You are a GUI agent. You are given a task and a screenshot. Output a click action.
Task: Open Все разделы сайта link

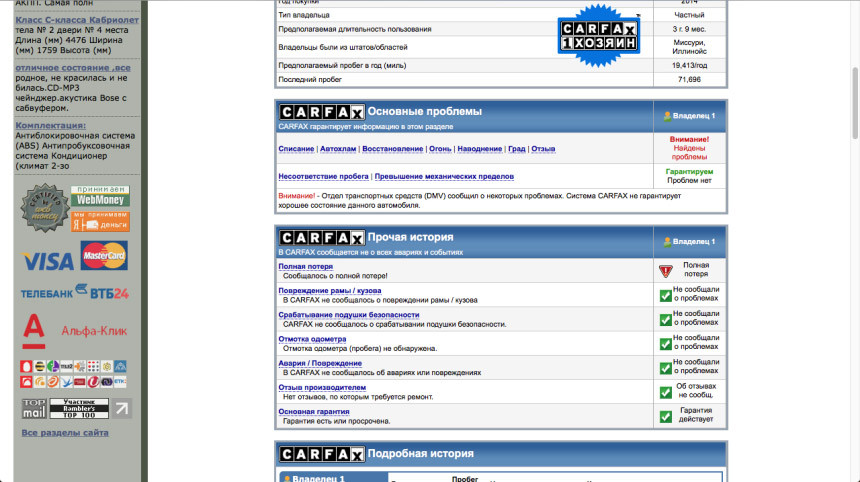click(65, 433)
